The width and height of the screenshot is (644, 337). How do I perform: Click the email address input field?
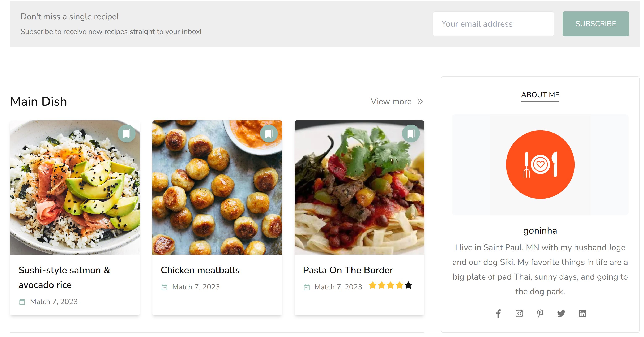(493, 23)
